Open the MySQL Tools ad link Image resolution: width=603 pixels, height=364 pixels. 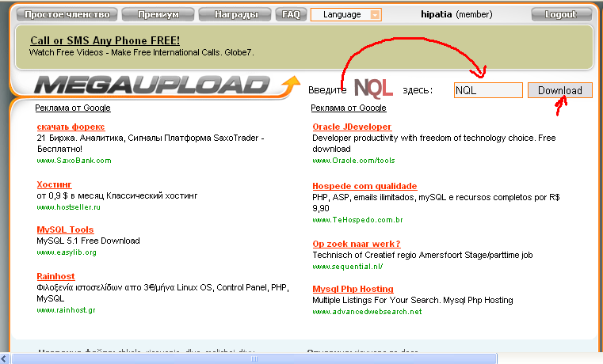pos(65,229)
